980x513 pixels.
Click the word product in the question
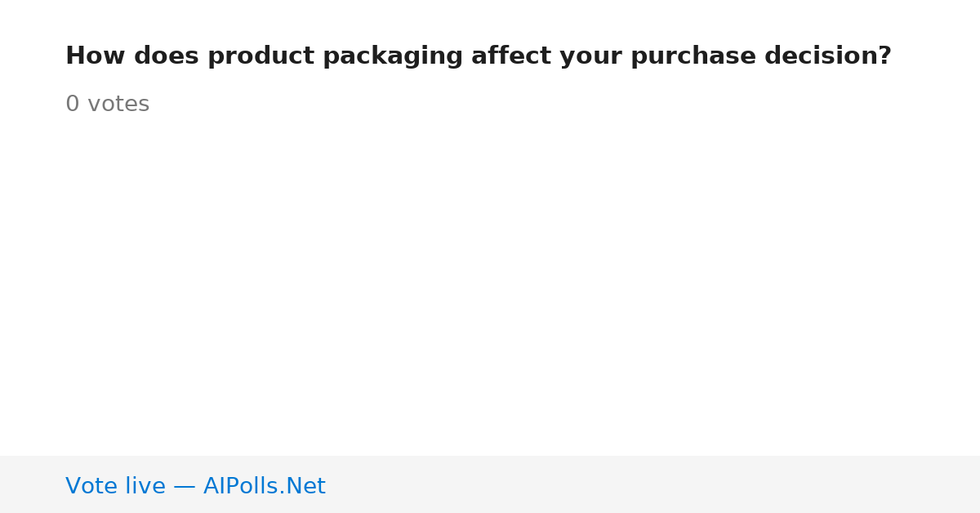click(x=261, y=57)
